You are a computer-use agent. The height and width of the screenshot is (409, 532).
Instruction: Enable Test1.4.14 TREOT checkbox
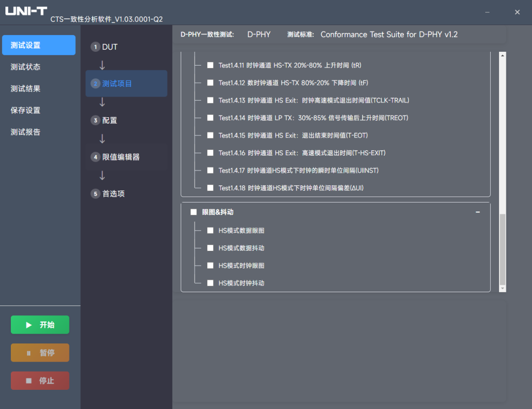(x=210, y=118)
